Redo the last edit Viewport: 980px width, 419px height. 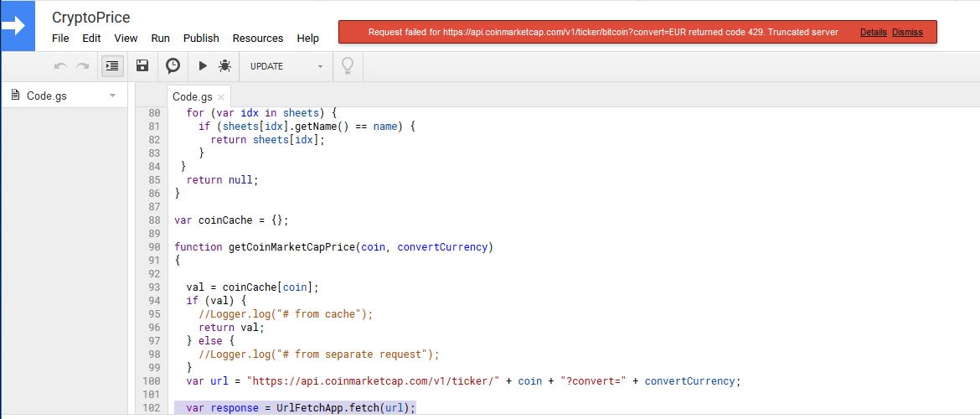coord(82,65)
